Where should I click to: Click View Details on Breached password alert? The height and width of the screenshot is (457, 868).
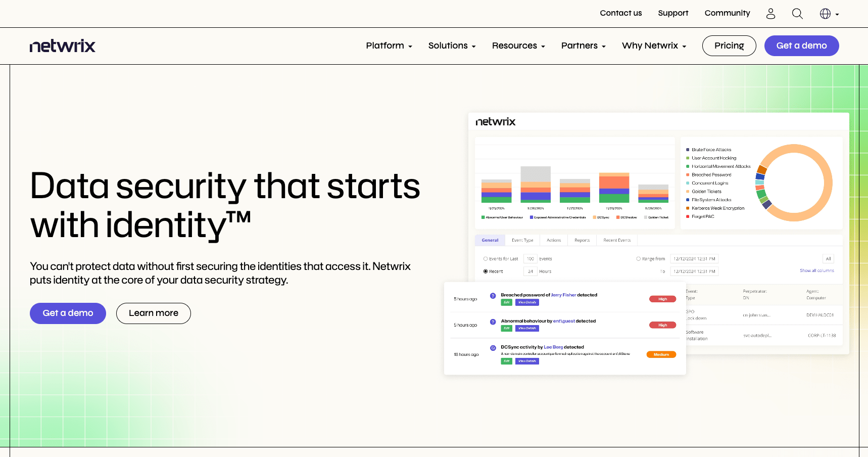(527, 302)
